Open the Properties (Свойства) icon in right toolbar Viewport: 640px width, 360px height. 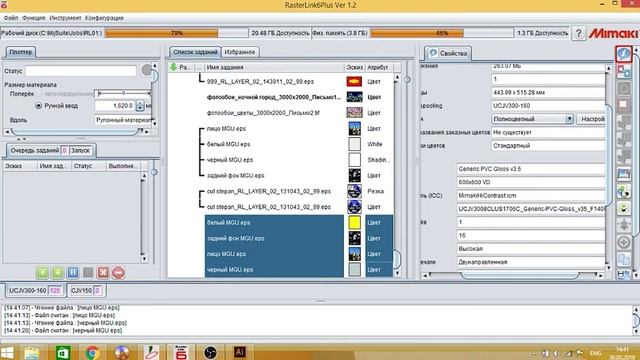(623, 54)
